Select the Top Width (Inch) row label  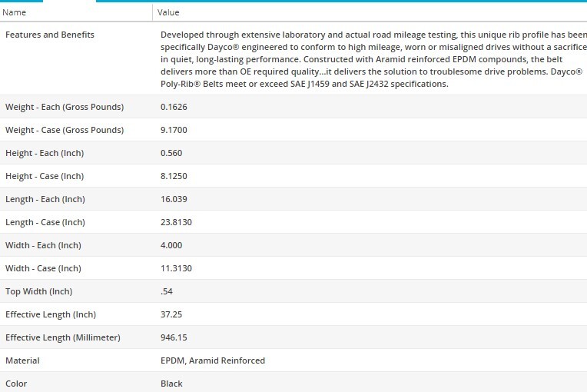(x=38, y=291)
